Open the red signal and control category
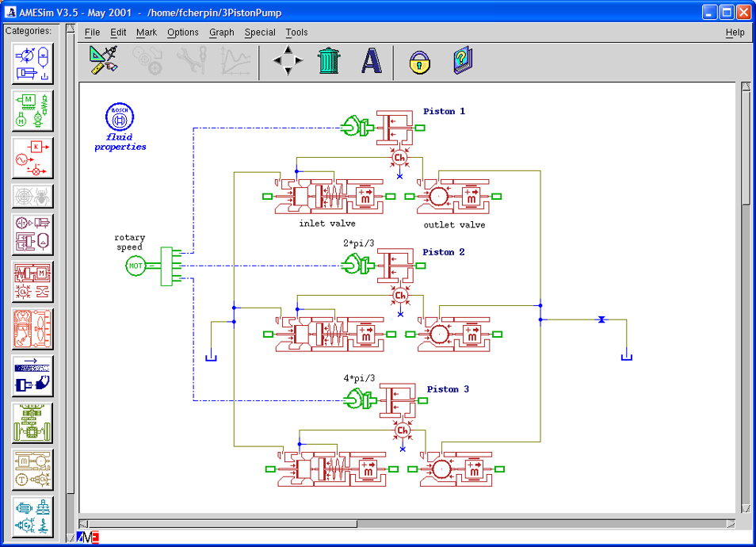 pyautogui.click(x=32, y=159)
